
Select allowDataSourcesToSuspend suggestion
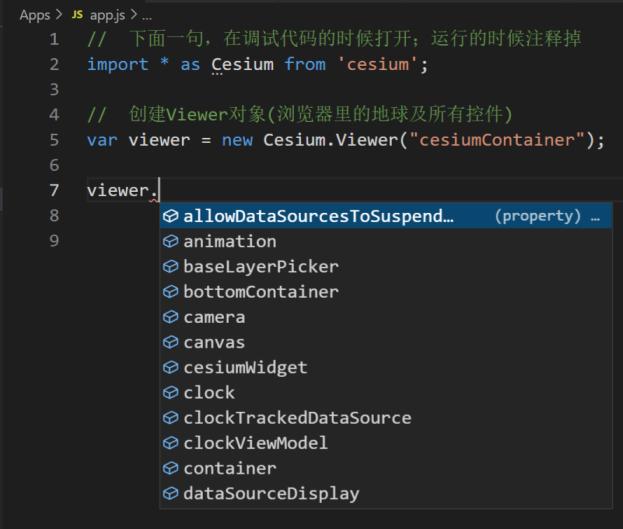tap(385, 216)
